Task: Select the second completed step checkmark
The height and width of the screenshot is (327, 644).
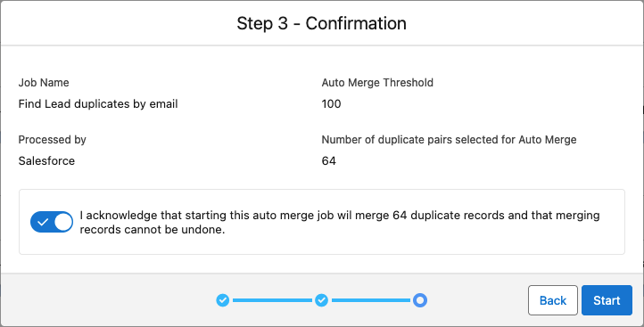Action: coord(321,300)
